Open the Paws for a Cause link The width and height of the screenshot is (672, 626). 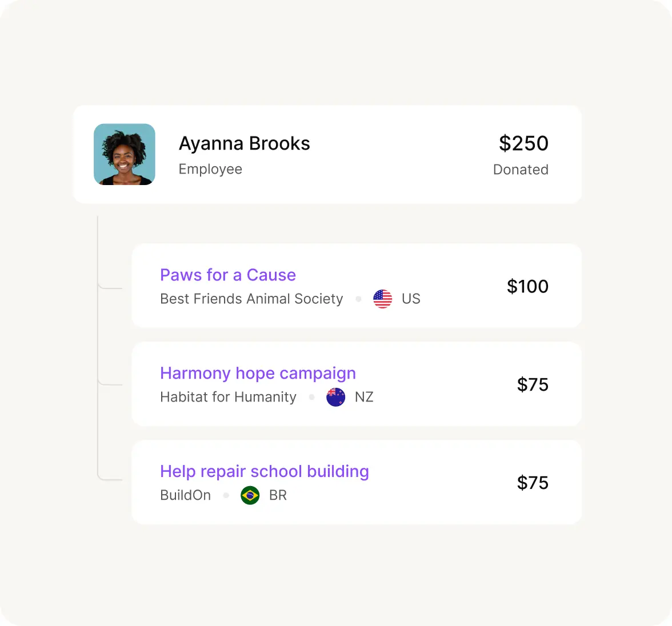coord(228,275)
